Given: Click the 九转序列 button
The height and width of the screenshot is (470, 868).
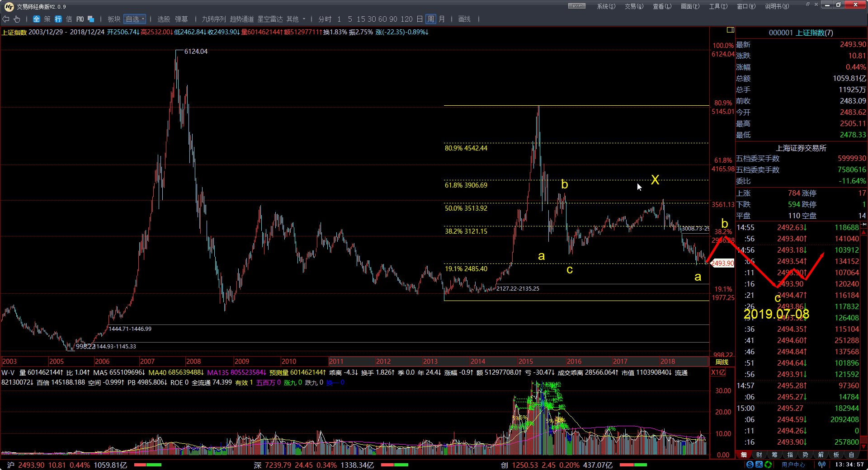Looking at the screenshot, I should [x=213, y=19].
